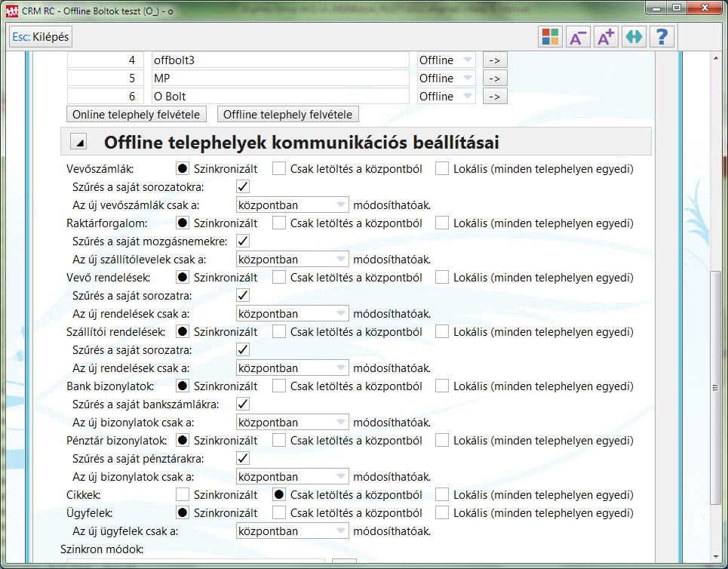Select Lokális option for Raktárforgalom
The width and height of the screenshot is (728, 569).
point(442,223)
